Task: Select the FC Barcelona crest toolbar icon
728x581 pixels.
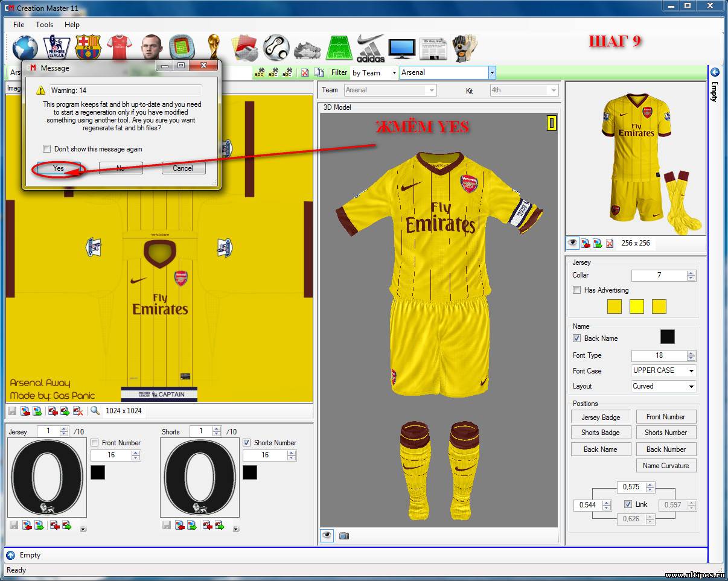Action: pyautogui.click(x=88, y=48)
